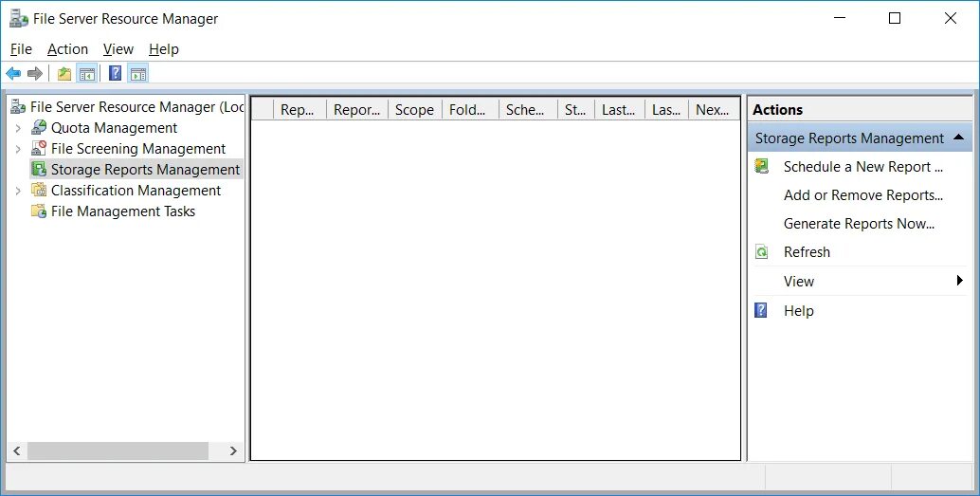Click the 'Fold...' column header

tap(470, 110)
